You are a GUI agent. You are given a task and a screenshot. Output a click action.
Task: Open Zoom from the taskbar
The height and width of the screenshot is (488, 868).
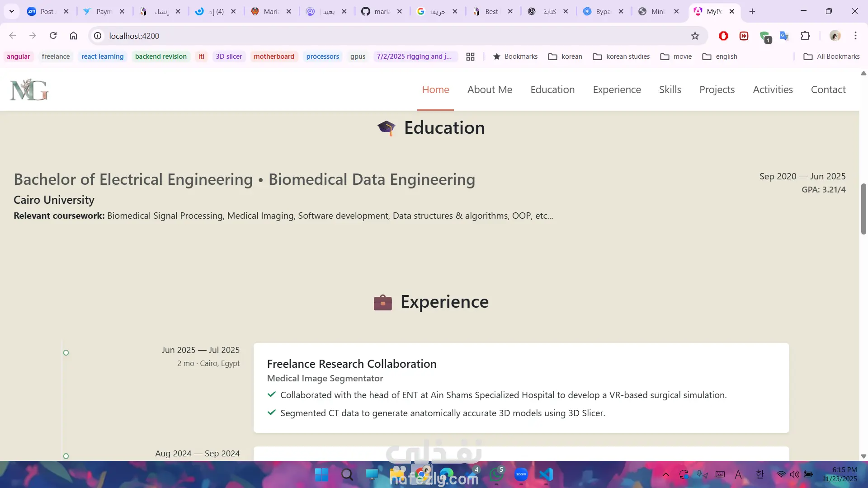pyautogui.click(x=521, y=474)
